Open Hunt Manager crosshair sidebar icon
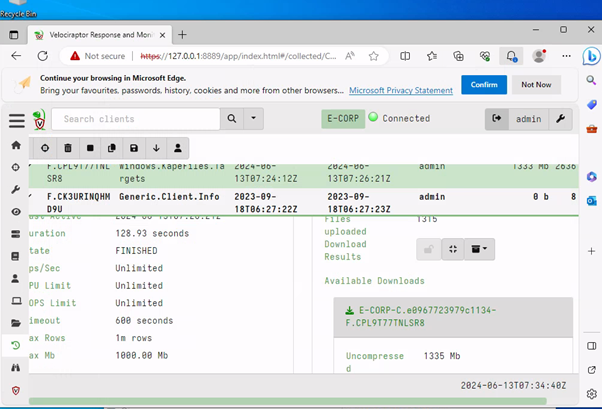 click(16, 167)
